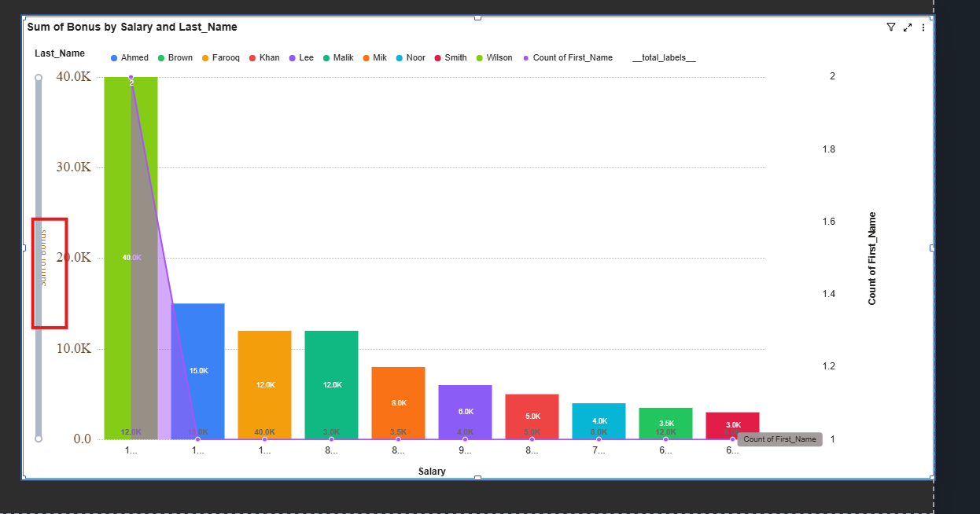Click the __total_labels__ legend entry
Screen dimensions: 980x514
click(x=664, y=58)
